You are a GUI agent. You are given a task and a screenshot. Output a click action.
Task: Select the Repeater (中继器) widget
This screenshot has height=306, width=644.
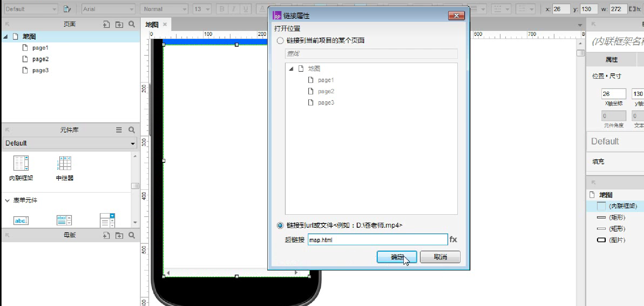(x=65, y=168)
